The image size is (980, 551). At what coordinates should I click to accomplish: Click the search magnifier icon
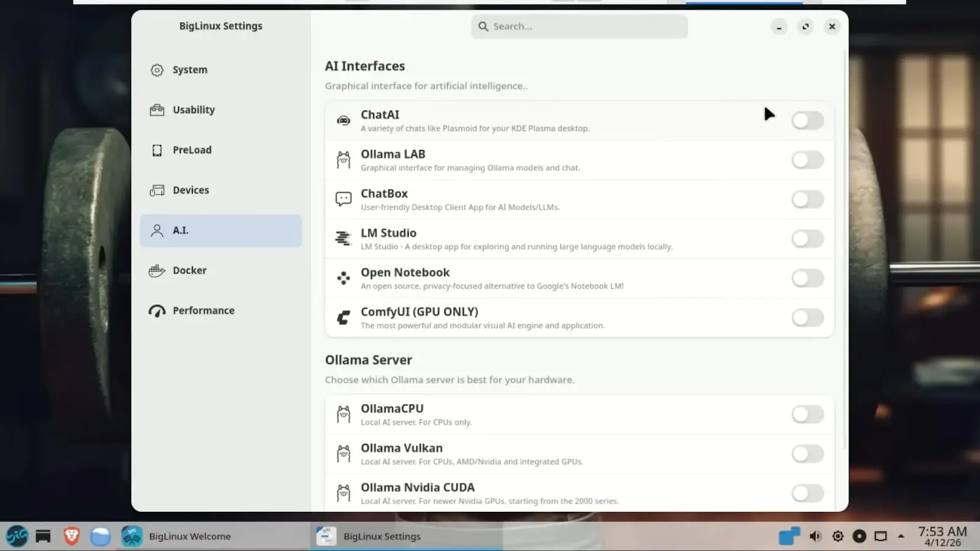pos(483,26)
